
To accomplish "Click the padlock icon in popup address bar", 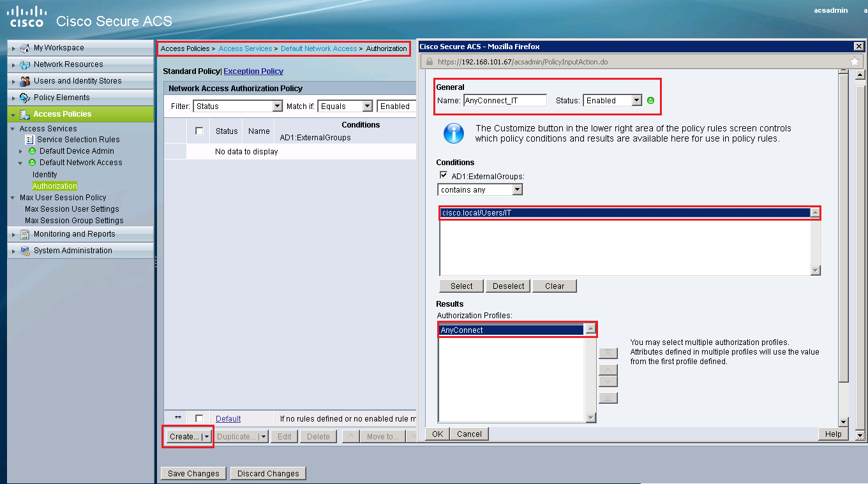I will pos(429,62).
